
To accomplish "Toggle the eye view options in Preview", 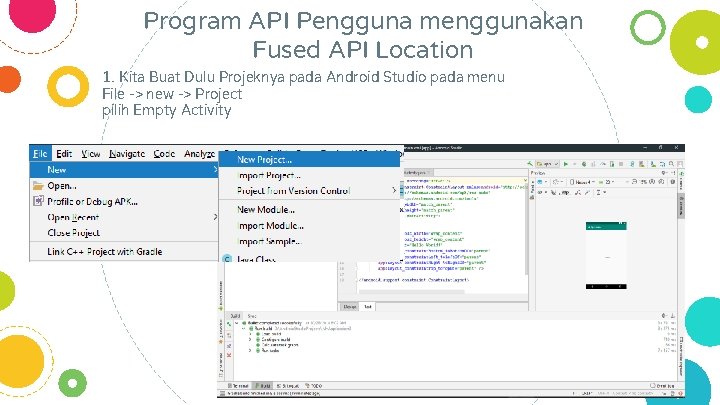I will point(541,192).
